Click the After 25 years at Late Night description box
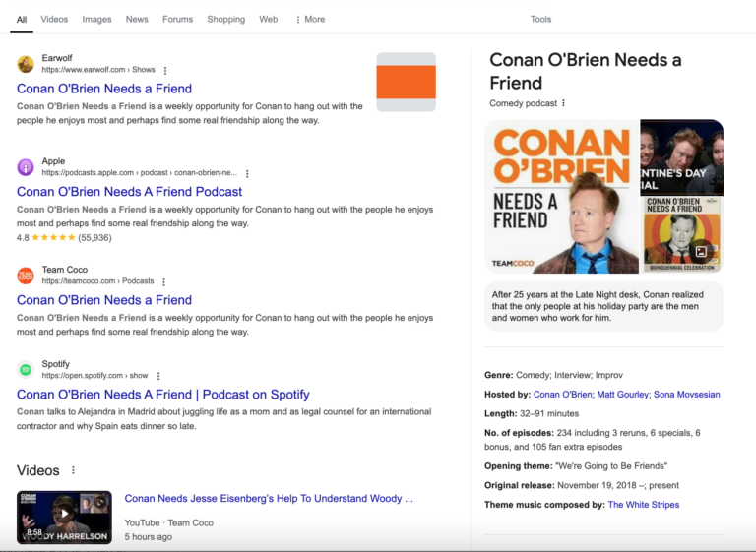This screenshot has width=756, height=552. pos(603,306)
